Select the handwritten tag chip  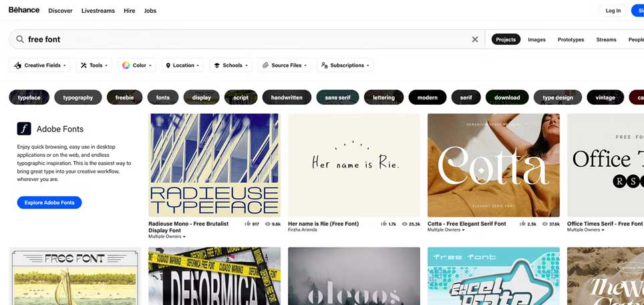(287, 97)
